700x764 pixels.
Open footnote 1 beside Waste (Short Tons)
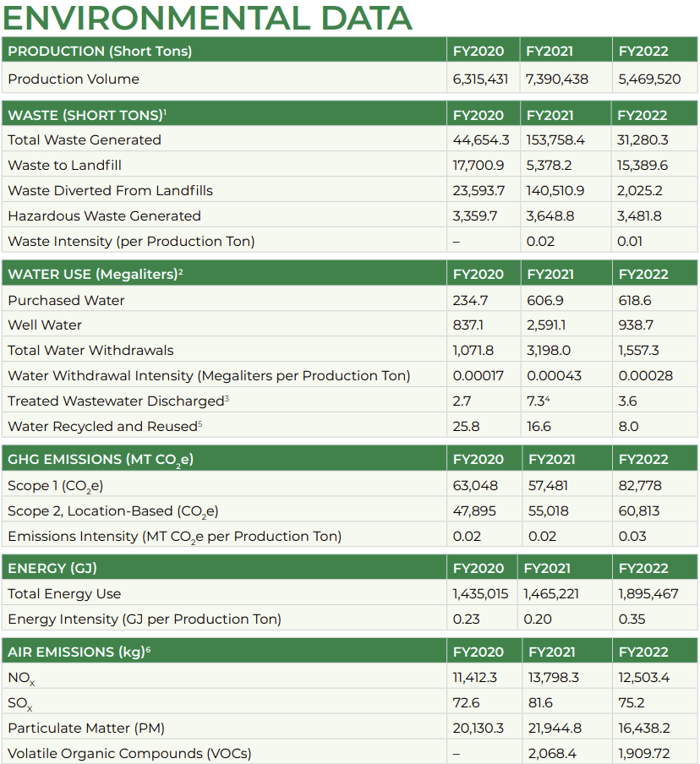(x=165, y=112)
